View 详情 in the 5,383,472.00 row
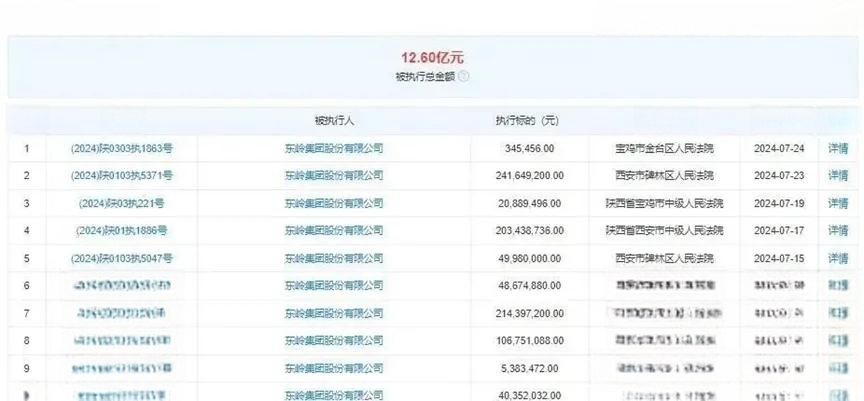864x401 pixels. pyautogui.click(x=838, y=368)
